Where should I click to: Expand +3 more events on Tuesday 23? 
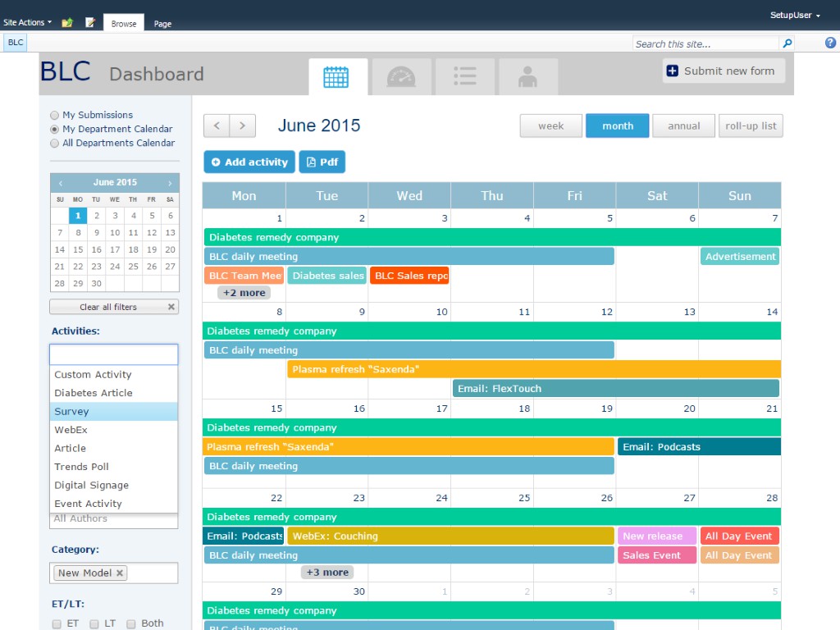tap(327, 572)
